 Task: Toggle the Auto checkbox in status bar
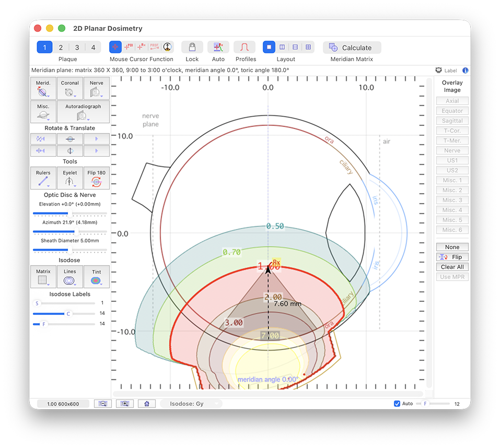(397, 404)
